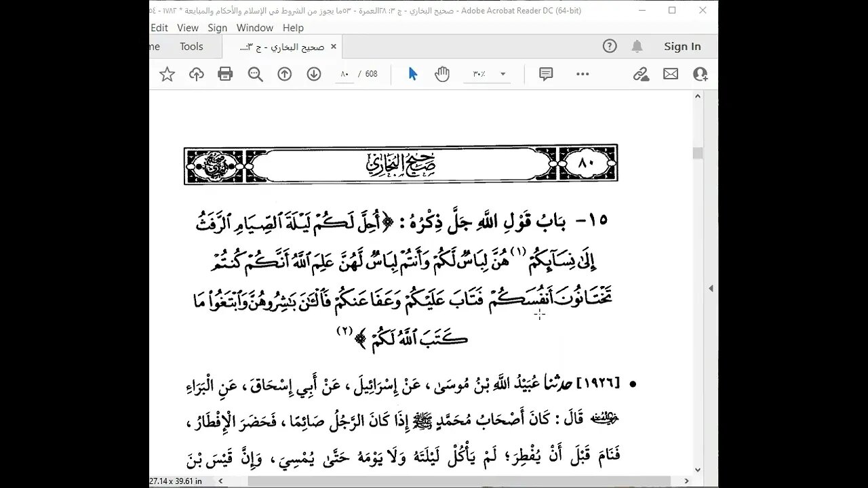Share a link to the file
This screenshot has width=868, height=488.
(642, 75)
